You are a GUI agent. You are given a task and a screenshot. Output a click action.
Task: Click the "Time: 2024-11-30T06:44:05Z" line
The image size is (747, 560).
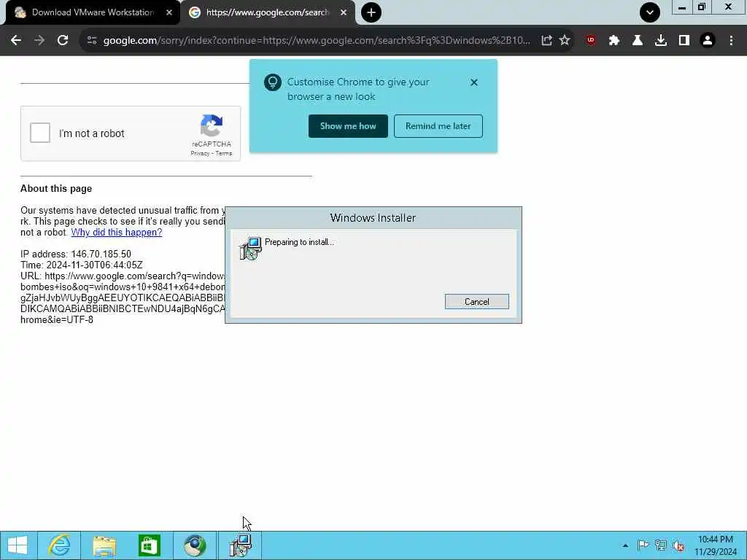82,265
